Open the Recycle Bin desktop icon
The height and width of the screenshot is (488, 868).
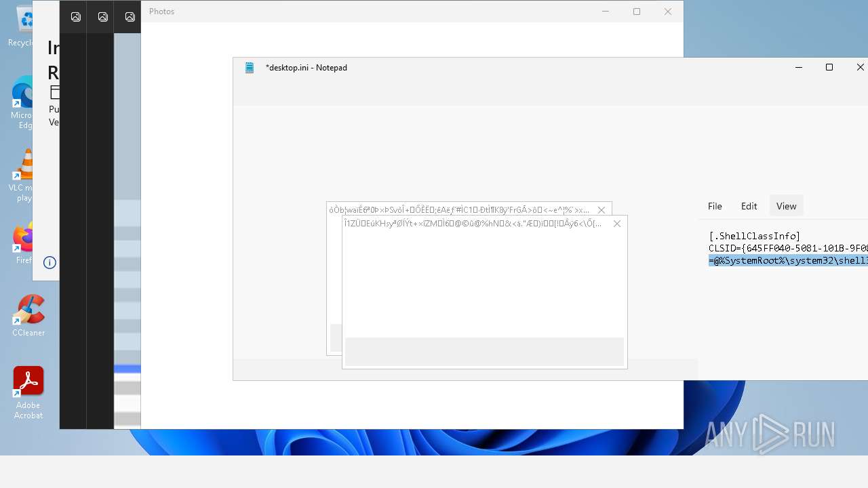click(x=24, y=26)
